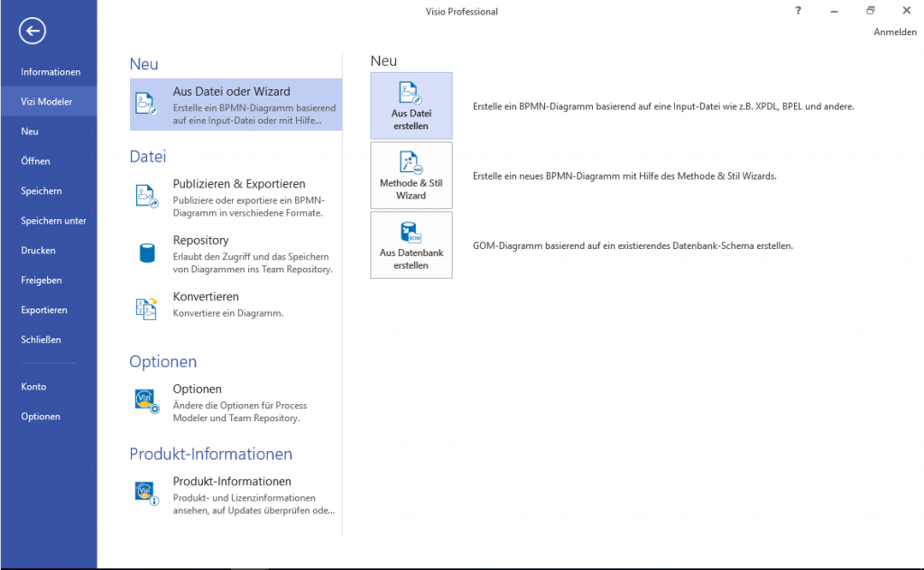Open Drucken in the sidebar
The image size is (924, 570).
[38, 250]
